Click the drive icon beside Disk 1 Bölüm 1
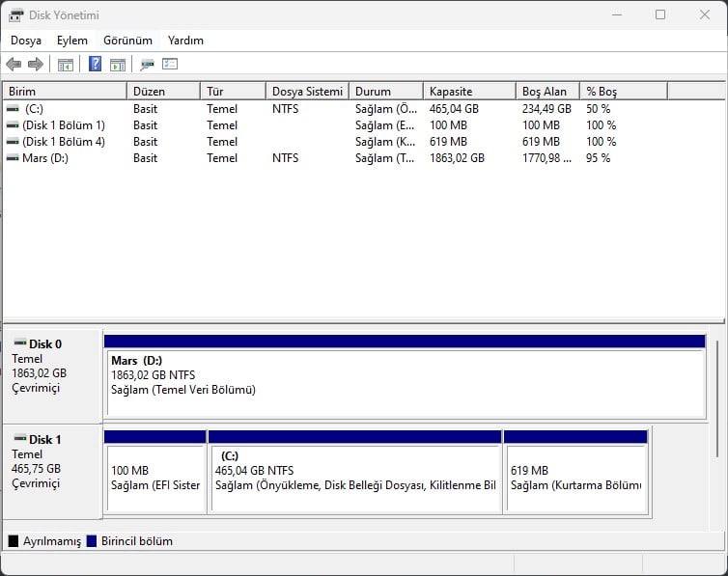 pyautogui.click(x=13, y=125)
